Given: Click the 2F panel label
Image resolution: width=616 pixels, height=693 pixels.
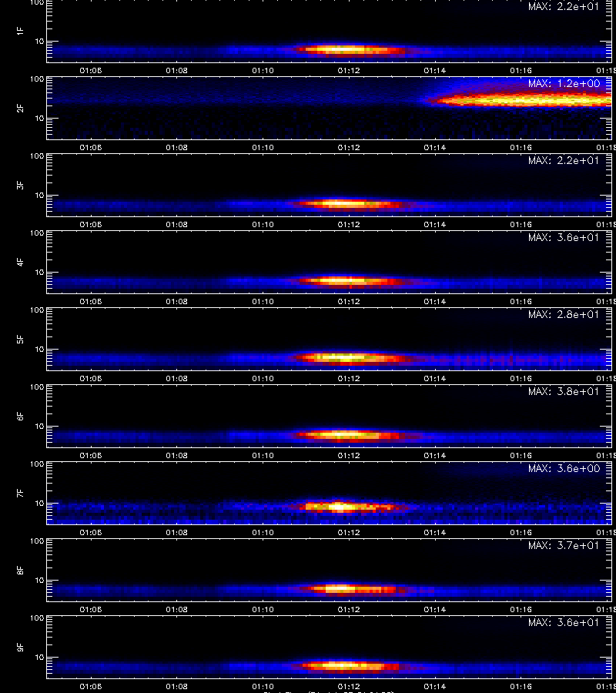Looking at the screenshot, I should (20, 109).
